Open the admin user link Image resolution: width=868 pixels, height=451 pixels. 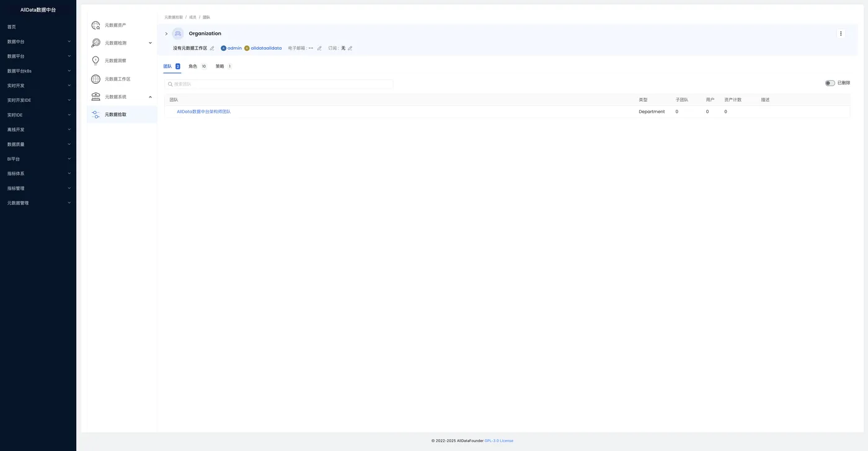[234, 48]
